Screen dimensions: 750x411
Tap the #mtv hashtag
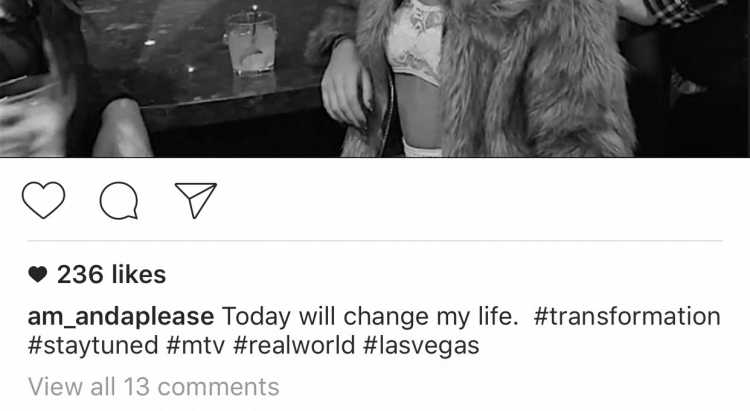pos(195,345)
